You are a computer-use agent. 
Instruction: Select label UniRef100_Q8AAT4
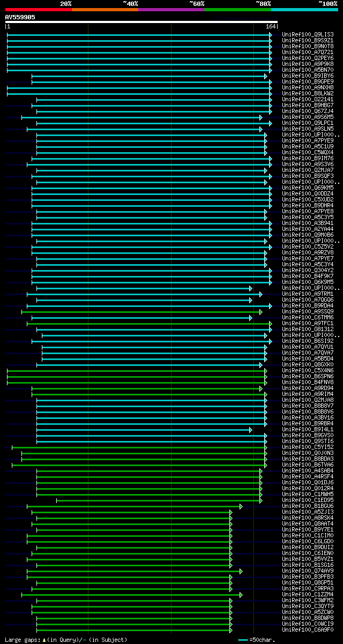point(308,524)
